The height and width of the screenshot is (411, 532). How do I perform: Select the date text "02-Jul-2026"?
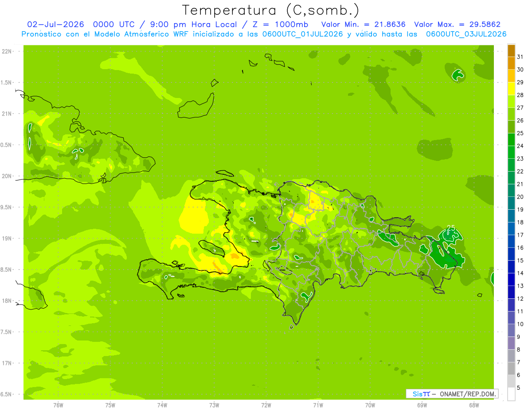pos(55,24)
